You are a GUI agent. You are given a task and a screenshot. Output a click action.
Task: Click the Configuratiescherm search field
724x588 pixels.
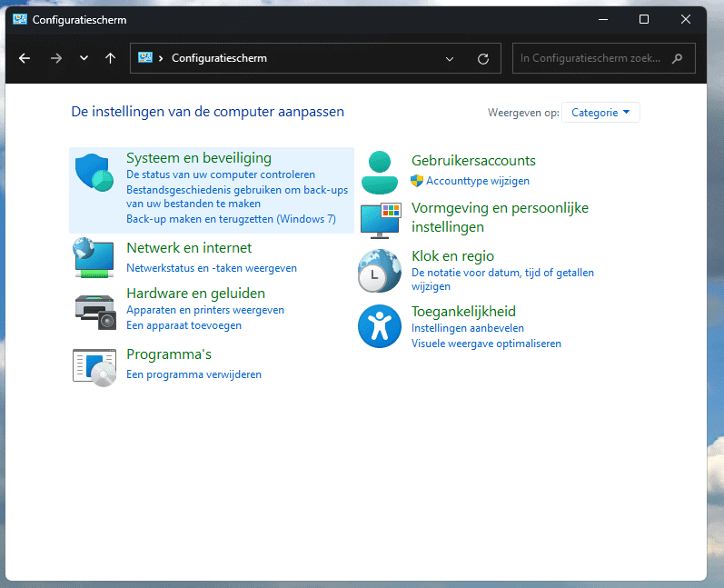coord(594,58)
